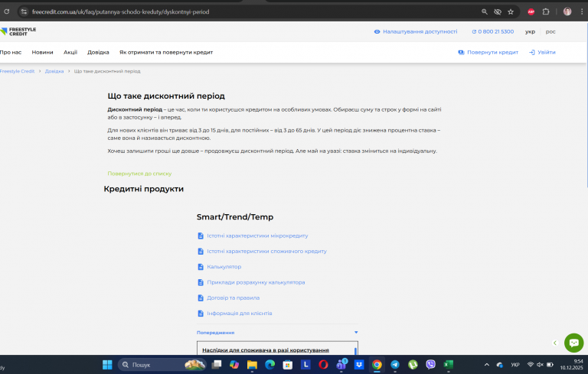588x374 pixels.
Task: Open Приклади розрахунку калькулятора link
Action: click(x=256, y=282)
